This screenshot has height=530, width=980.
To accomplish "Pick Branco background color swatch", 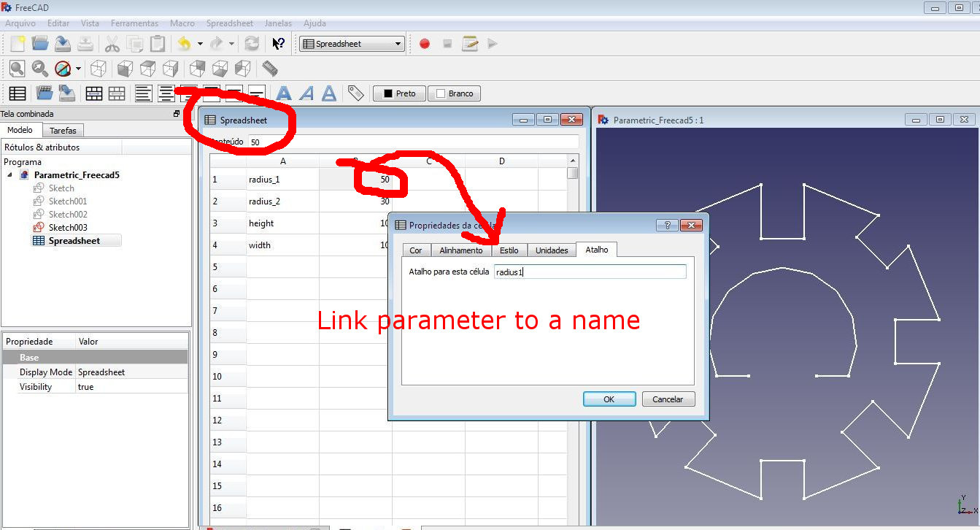I will click(455, 93).
